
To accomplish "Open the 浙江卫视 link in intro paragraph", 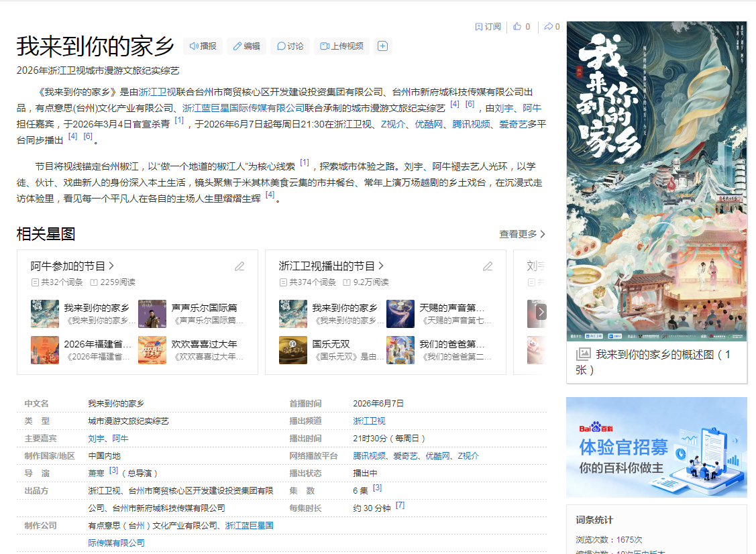I will tap(157, 92).
